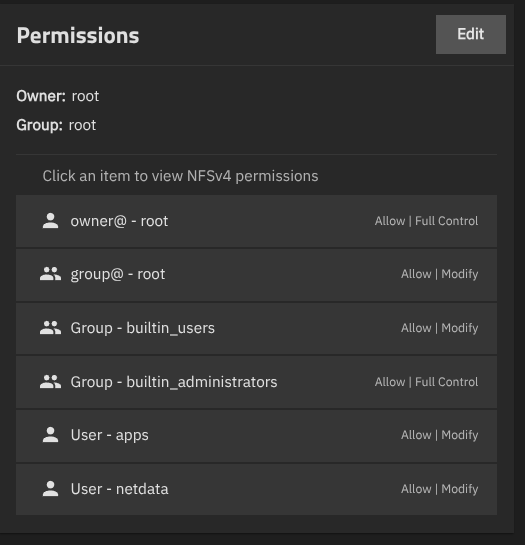Viewport: 525px width, 545px height.
Task: Click the builtin_administrators group icon
Action: [x=50, y=382]
